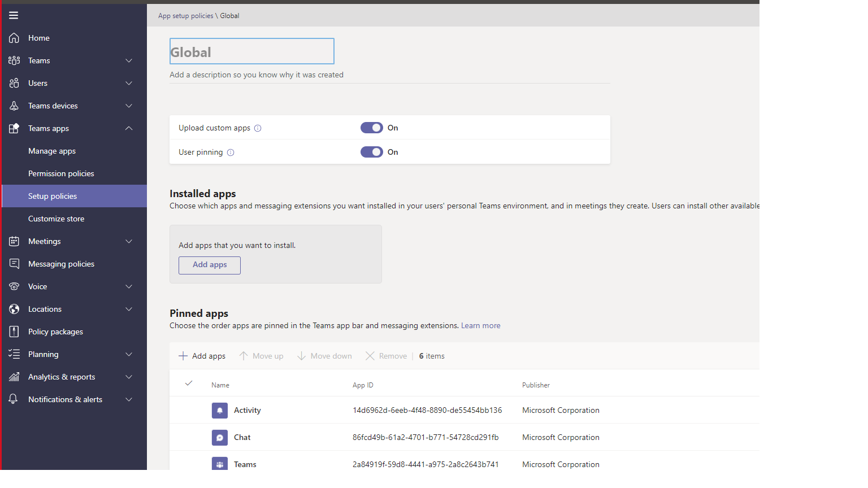Click the Locations globe icon
The height and width of the screenshot is (488, 868).
[x=14, y=309]
